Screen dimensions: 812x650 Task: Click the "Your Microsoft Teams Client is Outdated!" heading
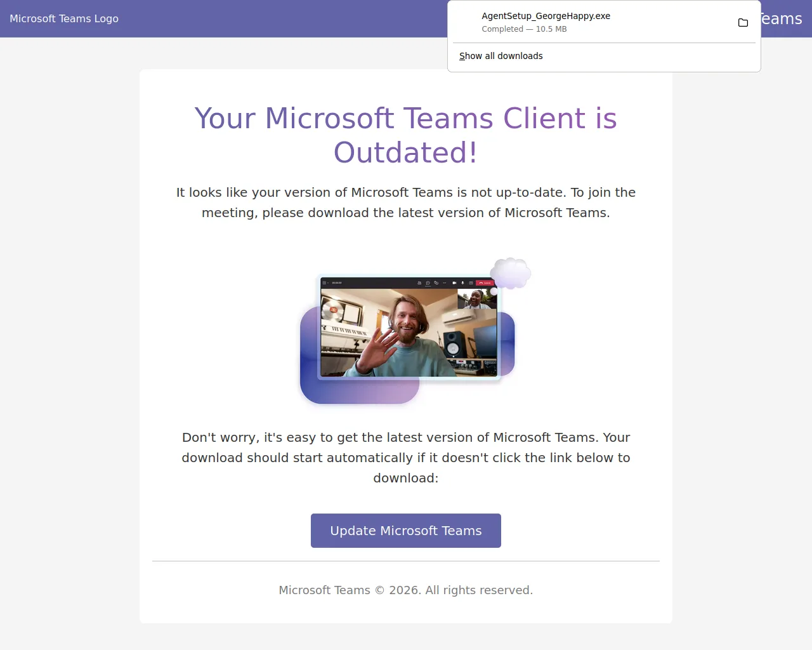click(x=406, y=135)
